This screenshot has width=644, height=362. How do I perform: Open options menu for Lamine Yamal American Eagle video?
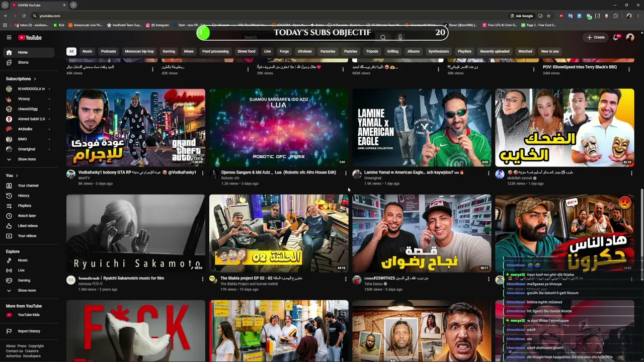(x=489, y=173)
